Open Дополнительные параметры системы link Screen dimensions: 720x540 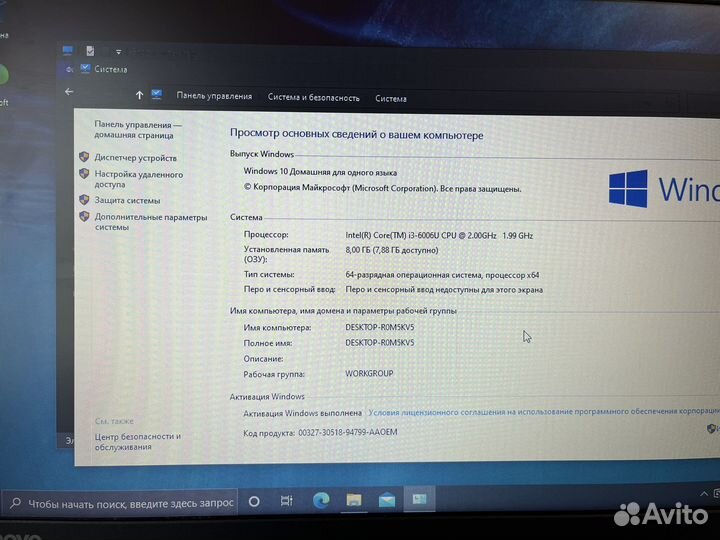(x=151, y=222)
